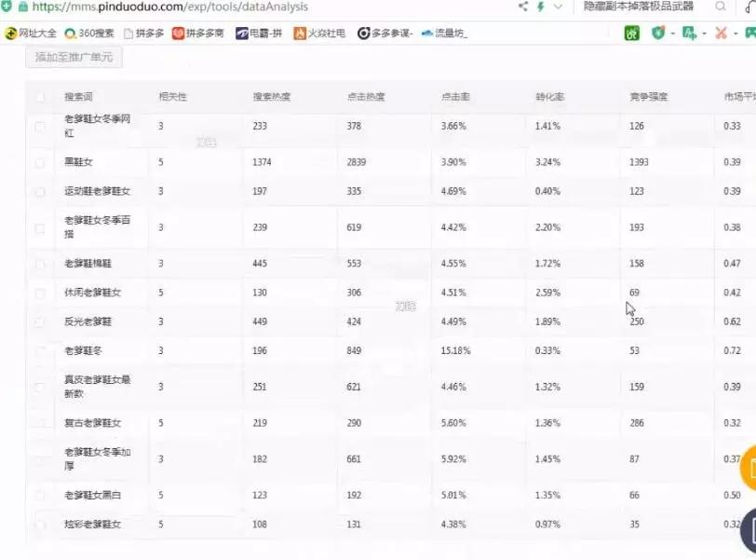Click the pinduoduo URL in the address bar
The height and width of the screenshot is (560, 756).
click(169, 7)
